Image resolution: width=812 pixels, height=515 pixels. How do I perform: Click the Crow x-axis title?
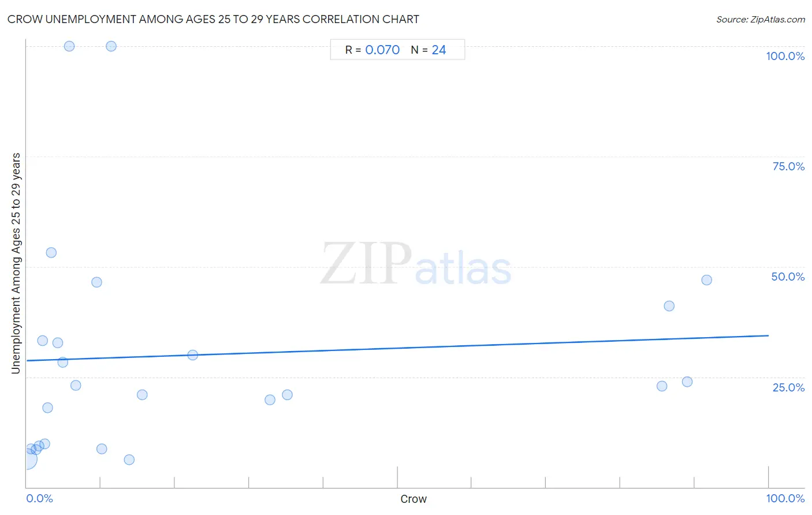pyautogui.click(x=414, y=499)
